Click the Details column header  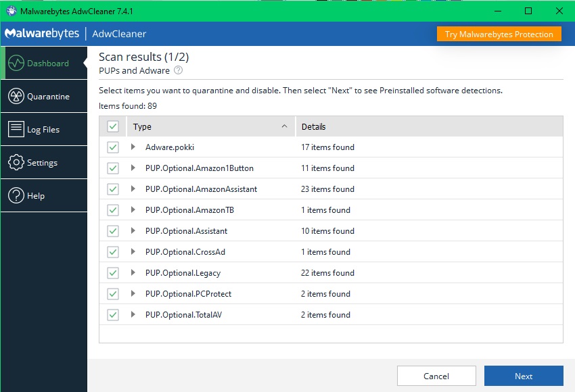[430, 127]
